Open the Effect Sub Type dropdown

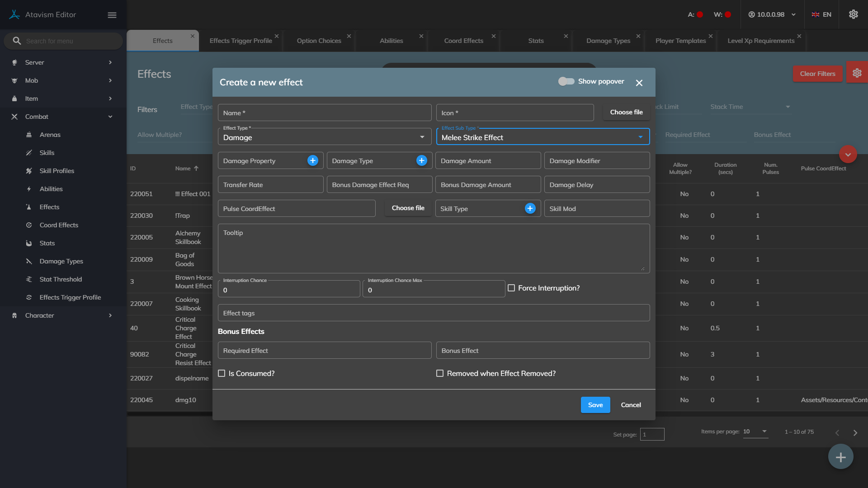point(542,137)
